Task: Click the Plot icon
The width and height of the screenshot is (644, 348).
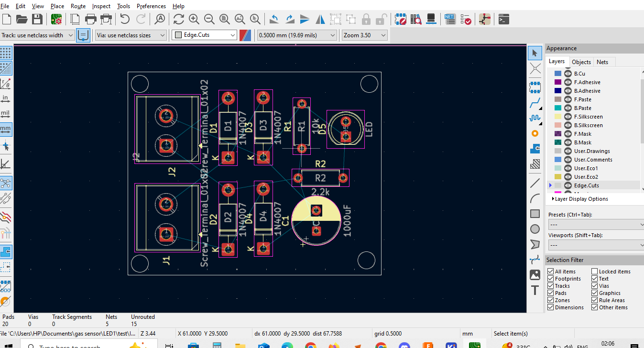Action: tap(106, 19)
